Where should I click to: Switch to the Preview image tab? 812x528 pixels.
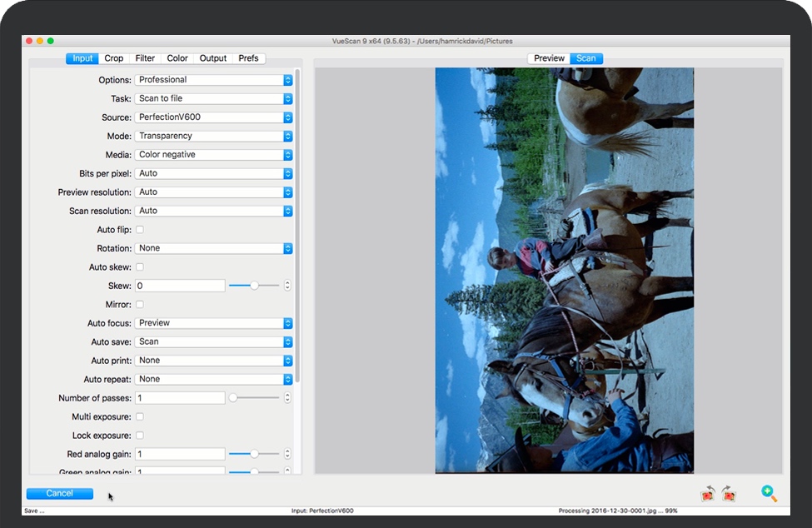(x=549, y=58)
